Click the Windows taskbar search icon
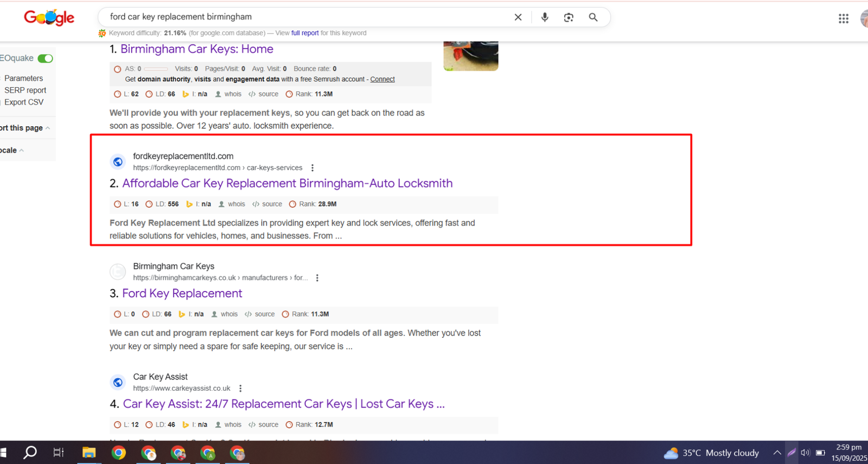The width and height of the screenshot is (868, 464). (x=30, y=453)
